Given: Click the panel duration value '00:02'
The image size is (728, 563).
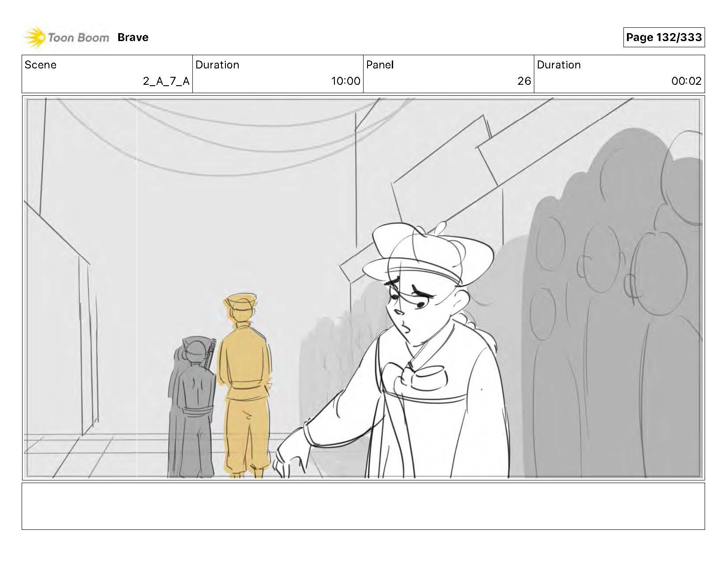Looking at the screenshot, I should click(x=686, y=81).
